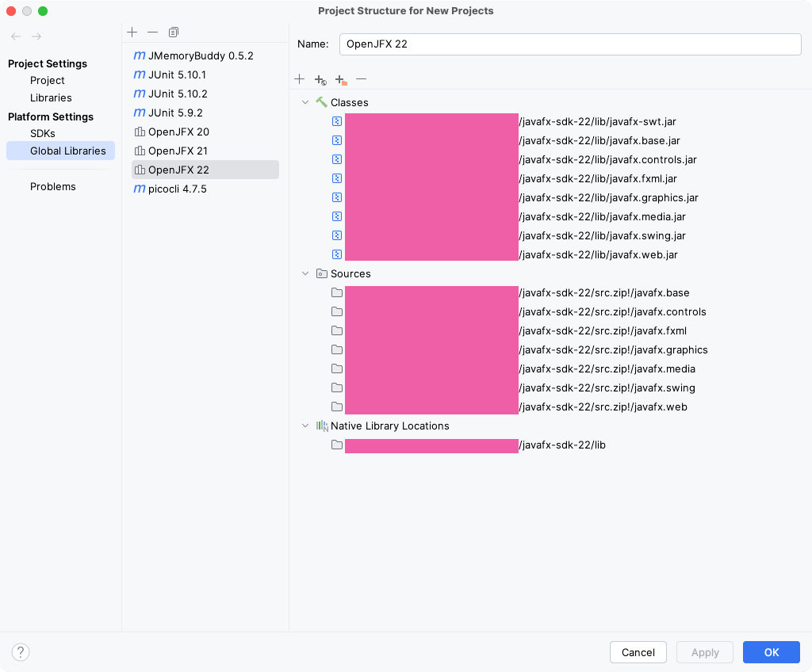
Task: Open the help question mark button
Action: (21, 652)
